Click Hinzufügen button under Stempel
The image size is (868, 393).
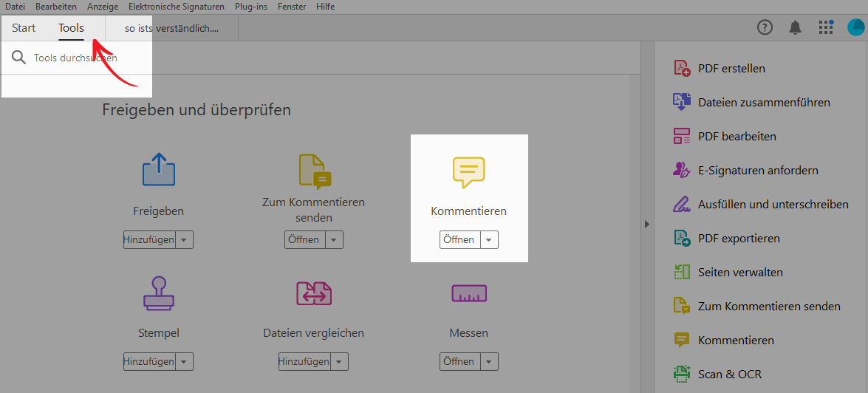[149, 361]
